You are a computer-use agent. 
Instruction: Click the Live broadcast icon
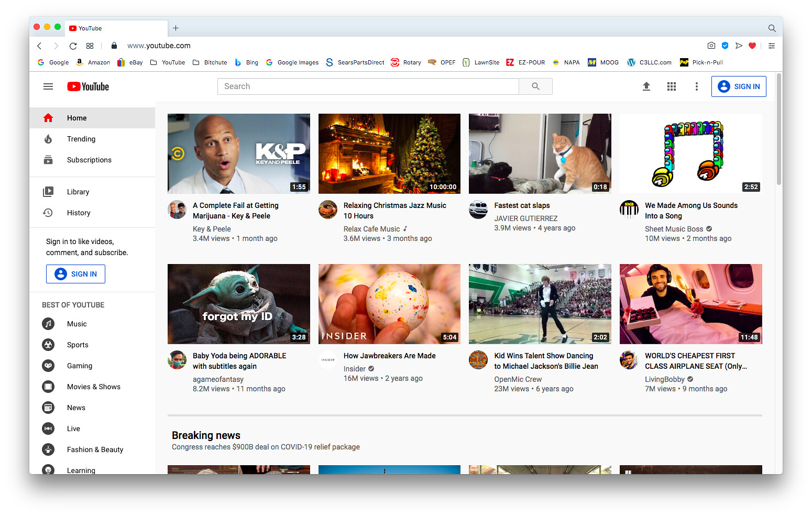point(48,429)
